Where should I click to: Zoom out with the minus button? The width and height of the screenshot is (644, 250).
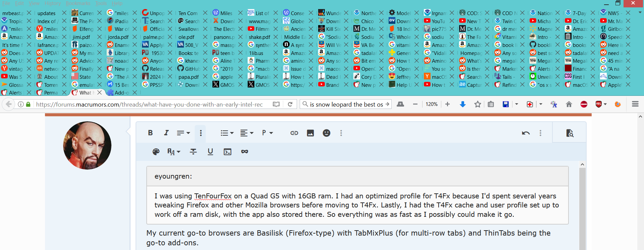(x=415, y=104)
